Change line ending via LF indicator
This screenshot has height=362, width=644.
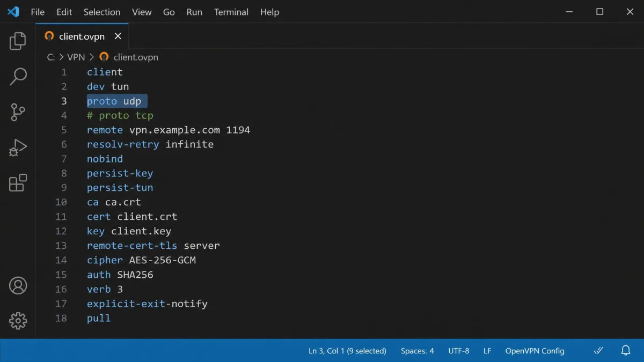[487, 351]
